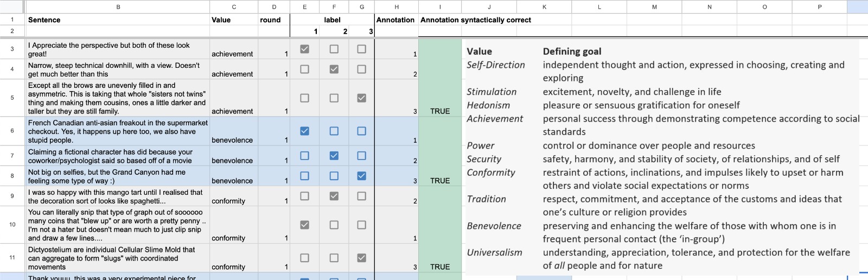Viewport: 868px width, 280px height.
Task: Select column B header
Action: pos(118,7)
